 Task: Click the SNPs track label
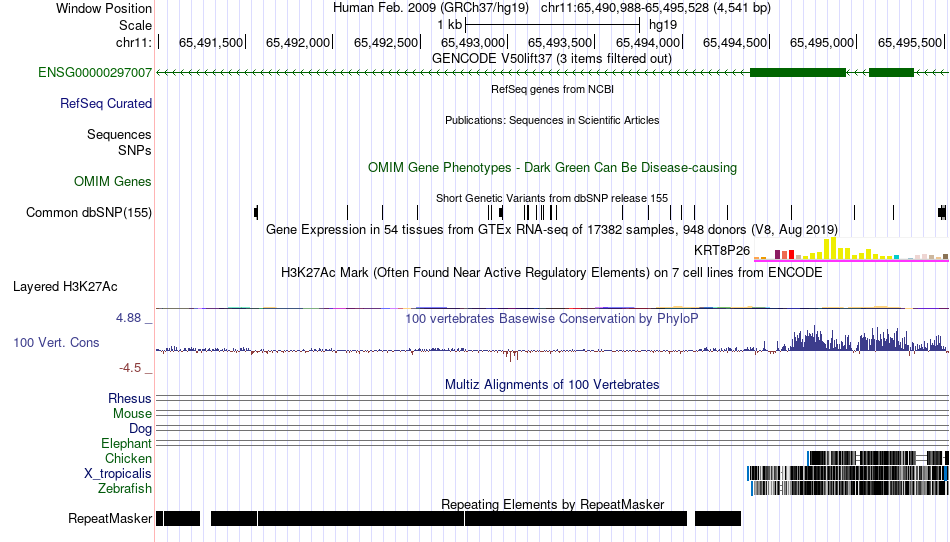[x=135, y=150]
